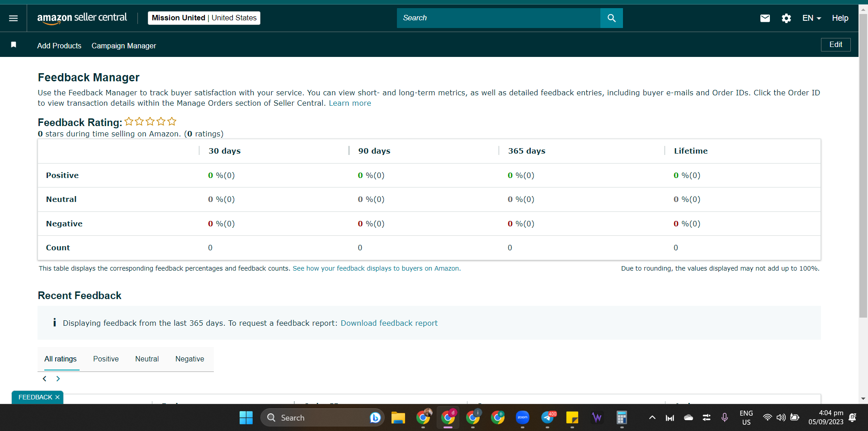
Task: Click the '30 days' column header
Action: coord(225,151)
